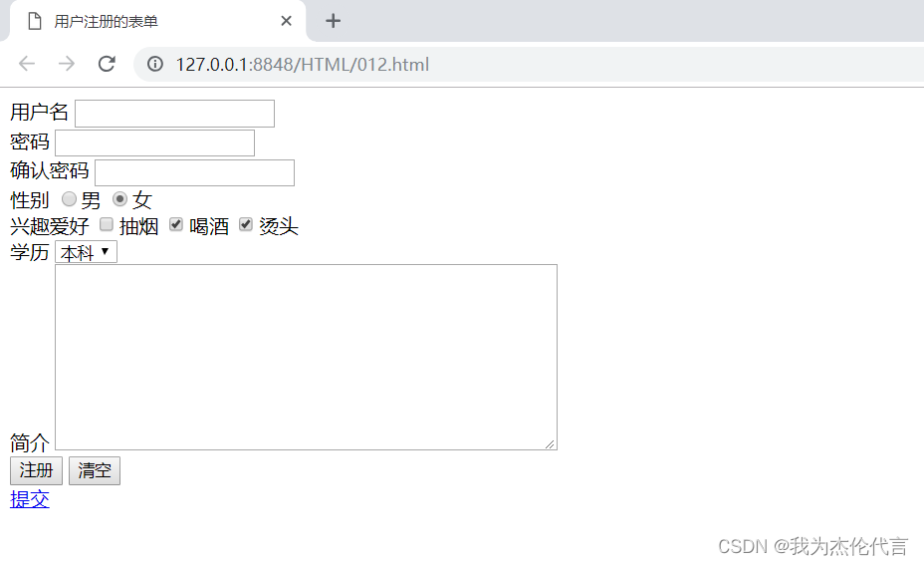Click the page file icon on tab
The height and width of the screenshot is (565, 924).
pos(35,21)
